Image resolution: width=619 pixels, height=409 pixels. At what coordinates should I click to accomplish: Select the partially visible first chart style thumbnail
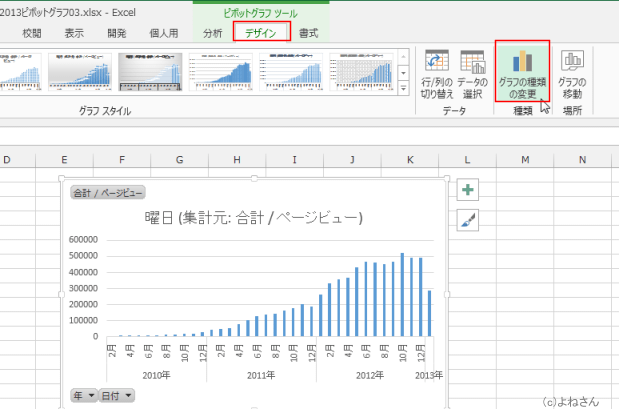tap(21, 72)
